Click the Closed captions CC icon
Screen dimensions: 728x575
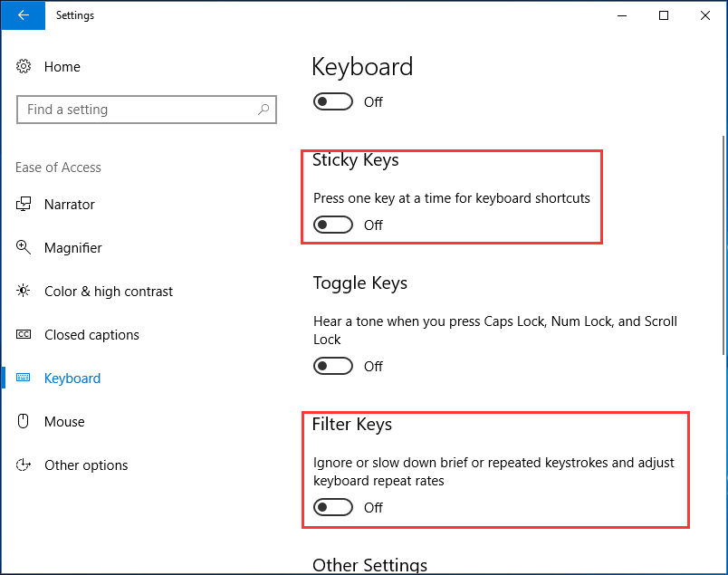pos(24,335)
